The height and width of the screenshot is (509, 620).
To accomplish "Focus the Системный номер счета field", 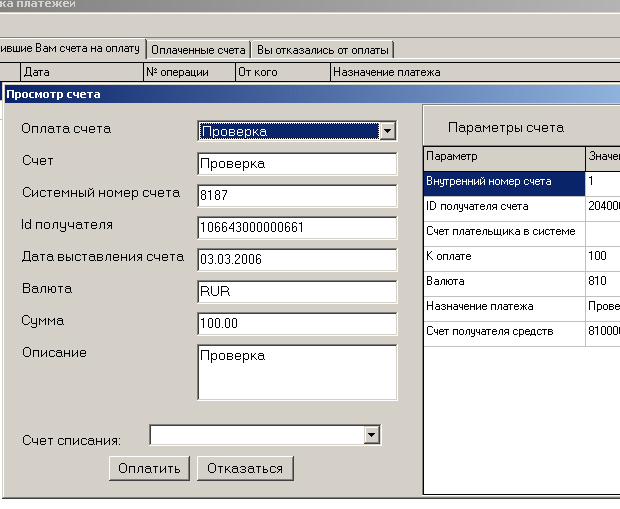I will click(297, 195).
